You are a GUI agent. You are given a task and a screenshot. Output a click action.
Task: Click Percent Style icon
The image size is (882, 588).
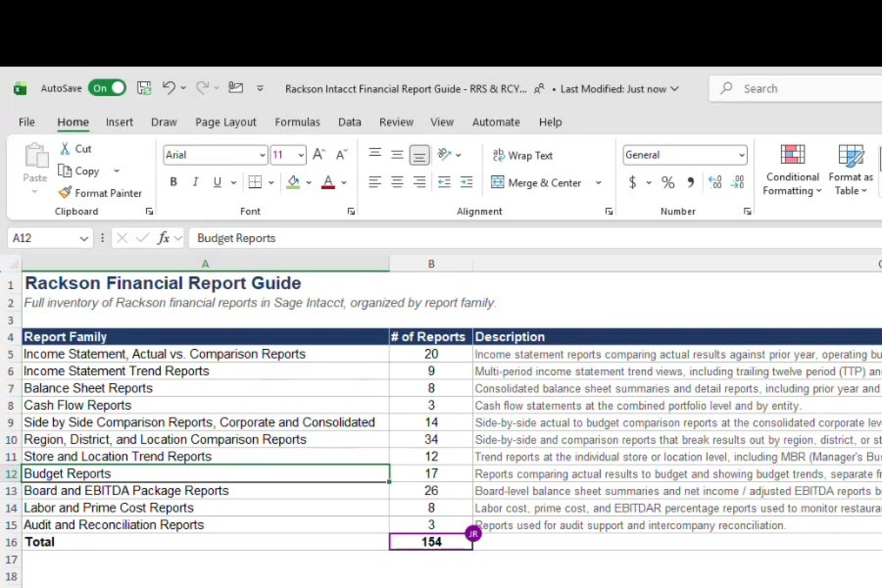click(668, 182)
